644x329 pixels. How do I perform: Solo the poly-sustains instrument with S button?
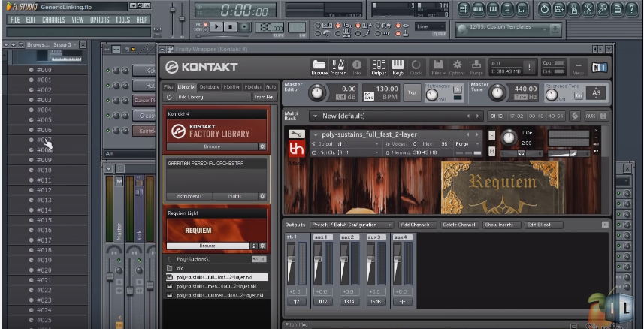pos(491,135)
